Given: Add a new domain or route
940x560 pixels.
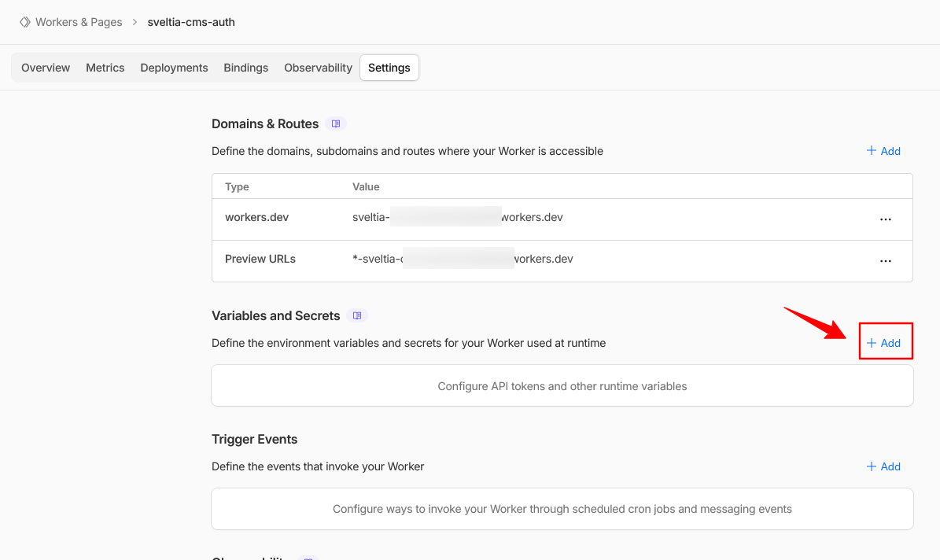Looking at the screenshot, I should click(883, 151).
